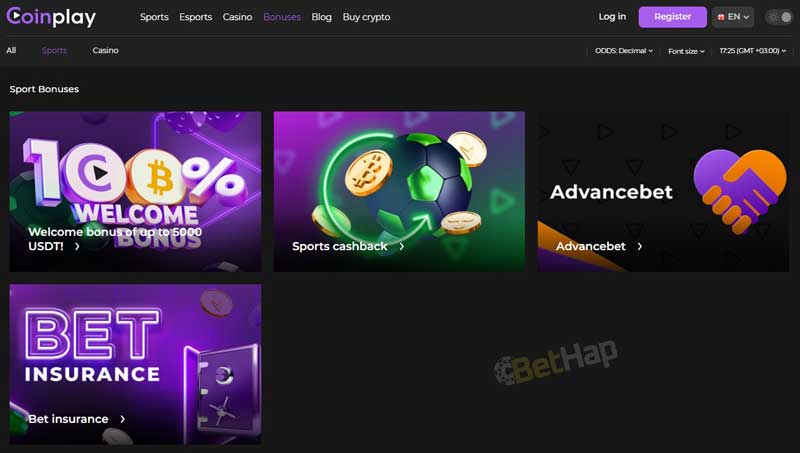Toggle the light/dark theme switch
Image resolution: width=800 pixels, height=453 pixels.
click(x=780, y=17)
